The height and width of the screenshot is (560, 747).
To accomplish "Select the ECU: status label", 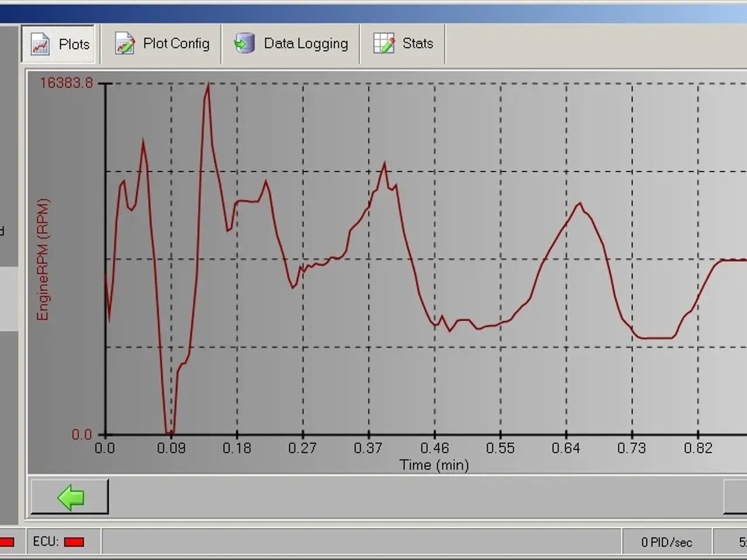I will (x=46, y=541).
